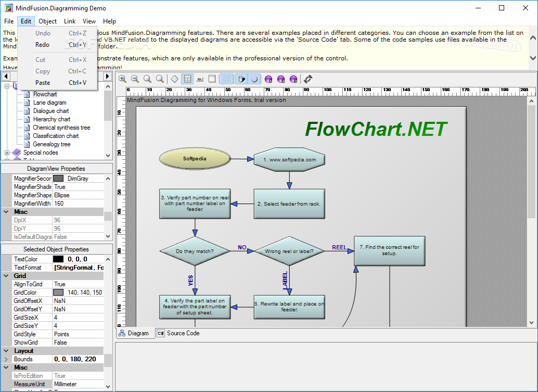Click document icon beside Genealogy tree

coord(27,144)
